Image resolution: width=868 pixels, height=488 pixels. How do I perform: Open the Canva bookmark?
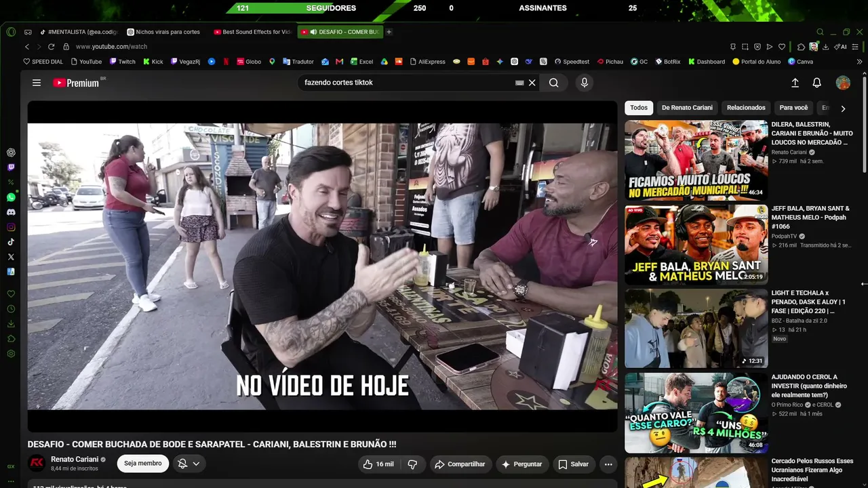[x=800, y=62]
